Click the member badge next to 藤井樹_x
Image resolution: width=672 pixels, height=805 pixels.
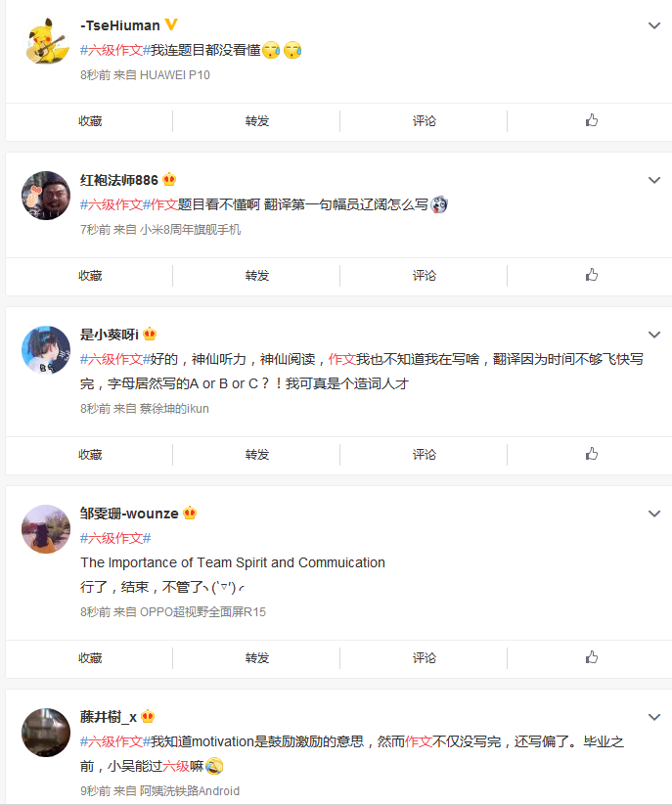coord(148,717)
